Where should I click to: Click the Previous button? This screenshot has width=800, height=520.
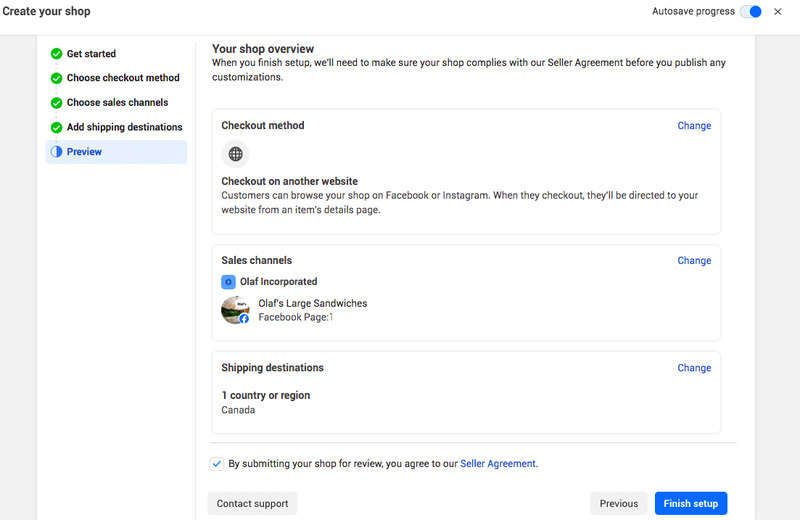point(618,504)
